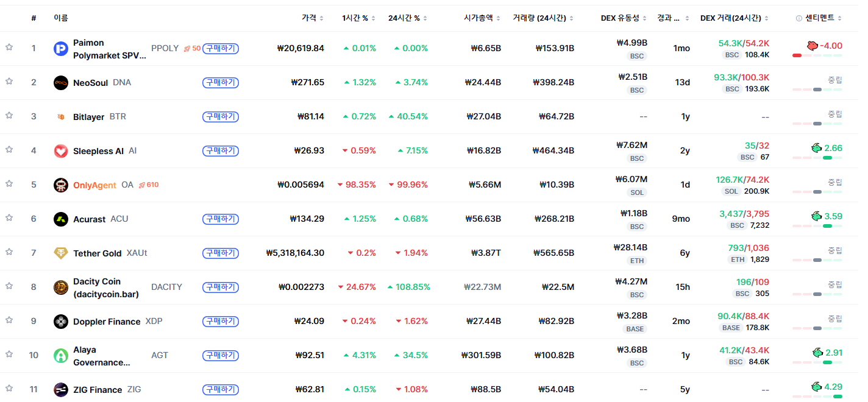Click the Bitlayer coin logo

(x=61, y=117)
